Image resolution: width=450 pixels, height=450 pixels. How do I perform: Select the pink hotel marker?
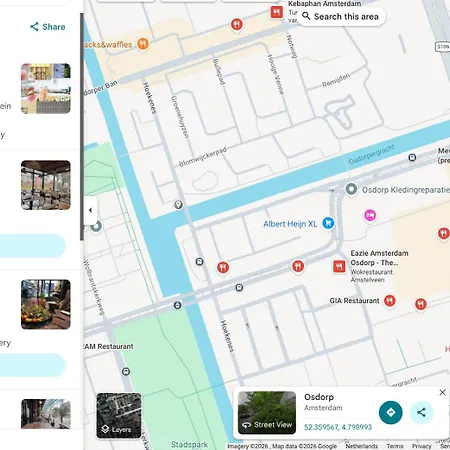point(370,215)
